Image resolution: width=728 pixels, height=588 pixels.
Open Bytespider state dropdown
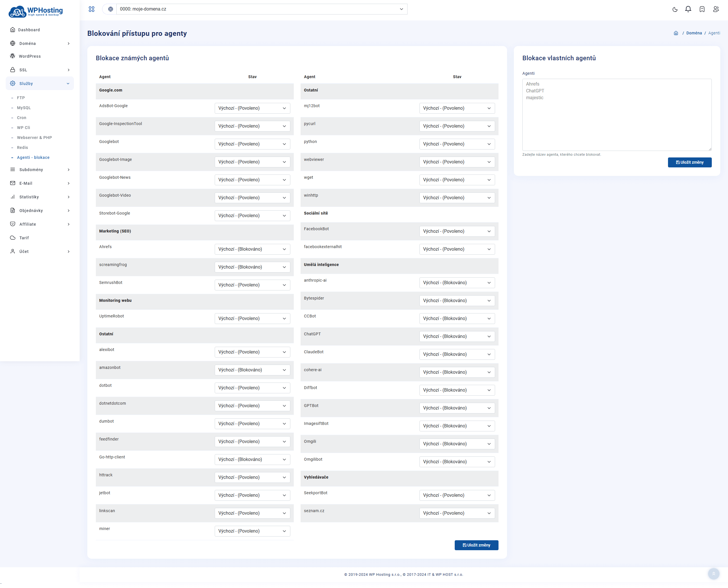pos(457,300)
